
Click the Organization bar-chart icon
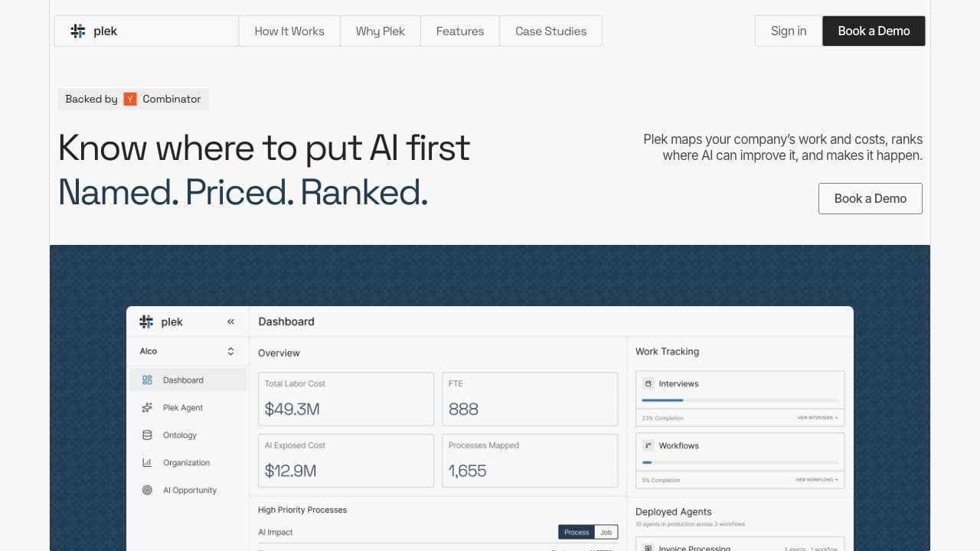point(147,462)
